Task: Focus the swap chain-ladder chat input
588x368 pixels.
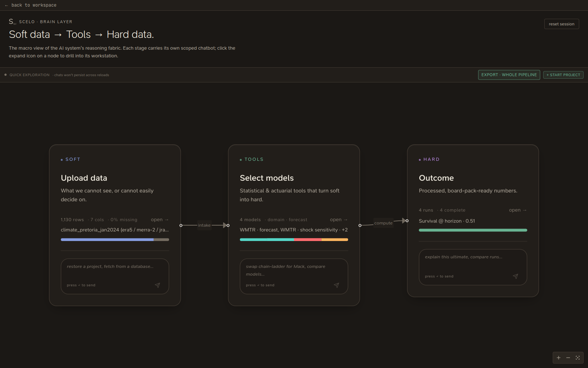Action: (294, 276)
